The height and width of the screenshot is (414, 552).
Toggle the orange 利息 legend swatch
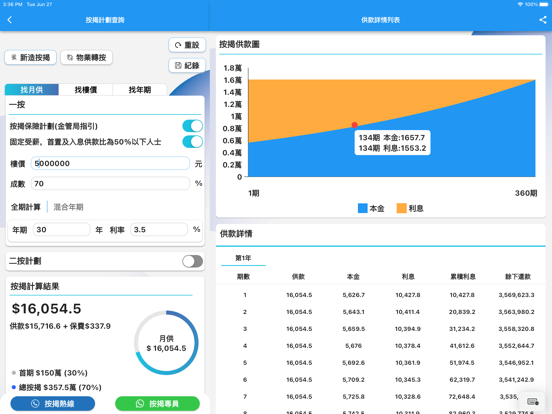402,208
